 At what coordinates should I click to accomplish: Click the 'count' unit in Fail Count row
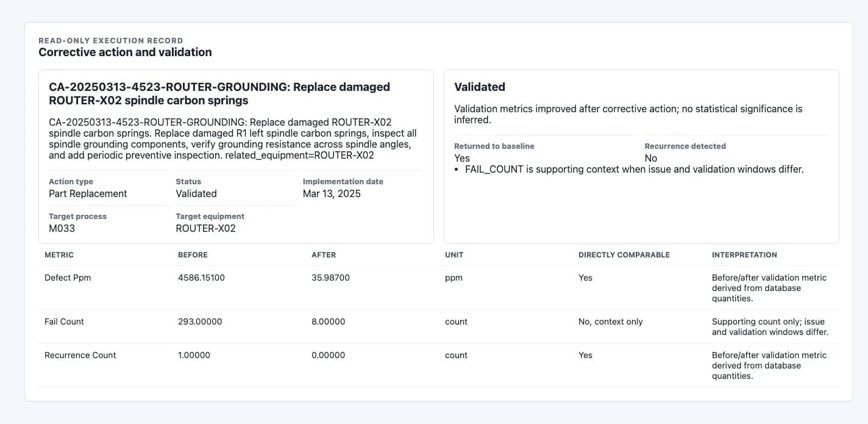click(456, 322)
